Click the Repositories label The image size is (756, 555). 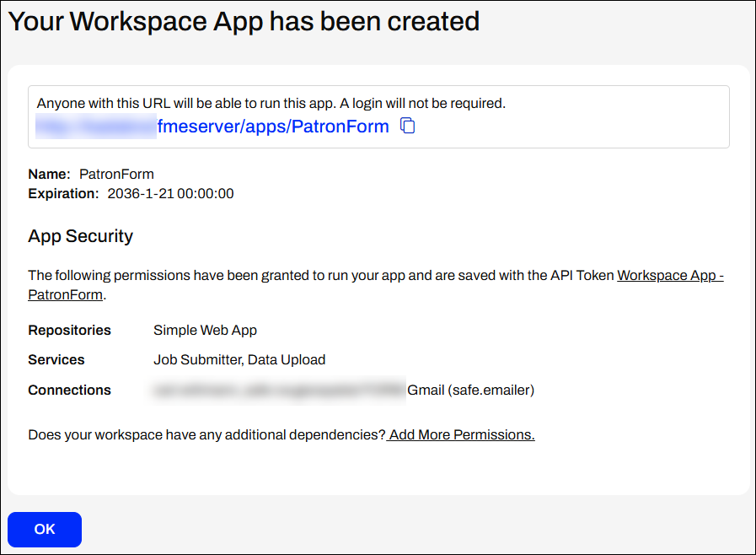click(x=69, y=330)
